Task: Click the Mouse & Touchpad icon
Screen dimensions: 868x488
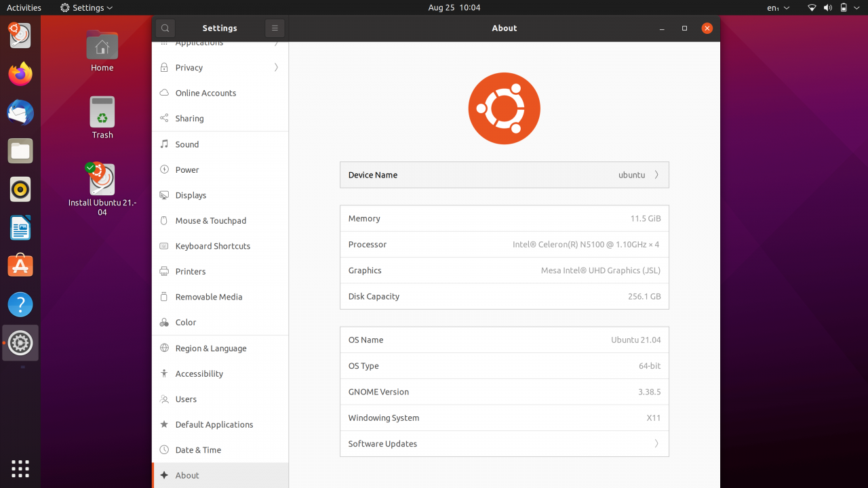Action: pos(164,220)
